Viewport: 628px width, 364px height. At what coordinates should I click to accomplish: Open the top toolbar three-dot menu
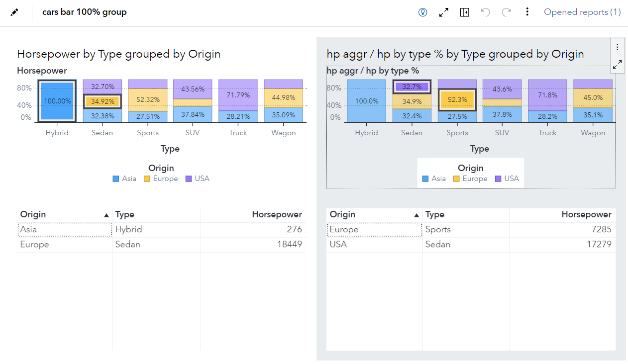pyautogui.click(x=527, y=12)
